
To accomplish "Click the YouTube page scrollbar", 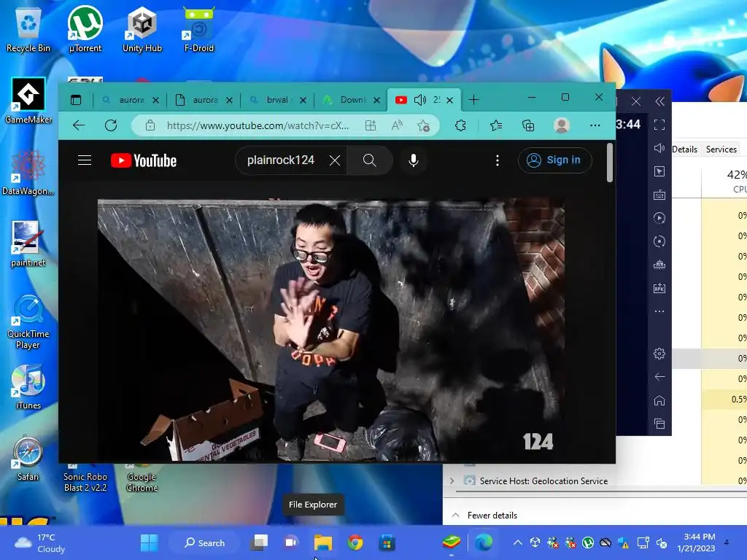I will tap(609, 162).
